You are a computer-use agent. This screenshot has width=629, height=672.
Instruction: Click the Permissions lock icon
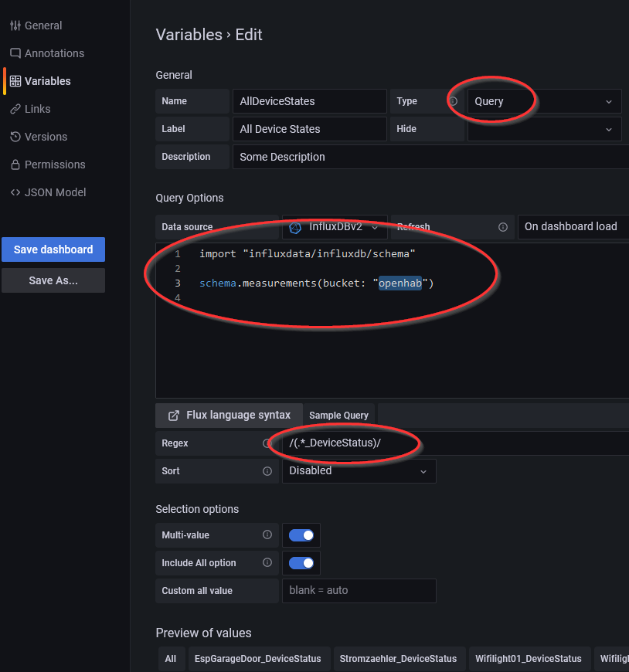15,165
